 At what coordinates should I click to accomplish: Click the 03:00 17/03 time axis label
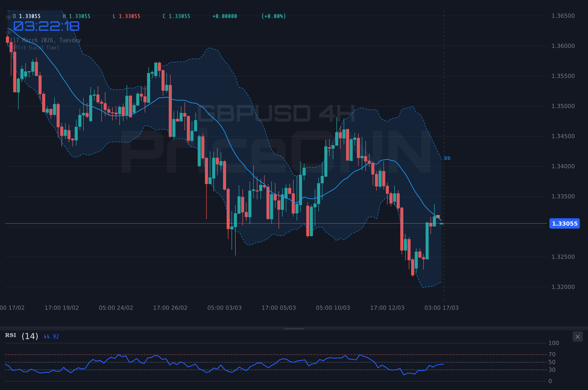point(442,307)
